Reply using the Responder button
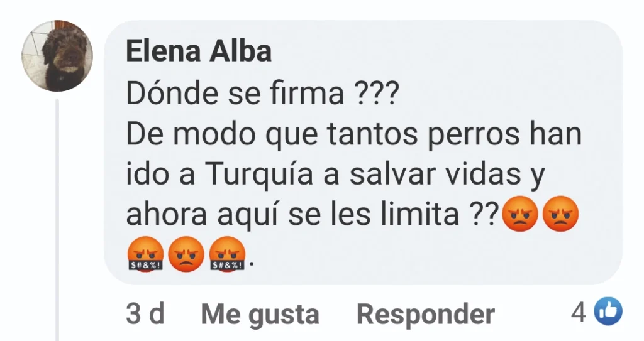644x341 pixels. [426, 315]
